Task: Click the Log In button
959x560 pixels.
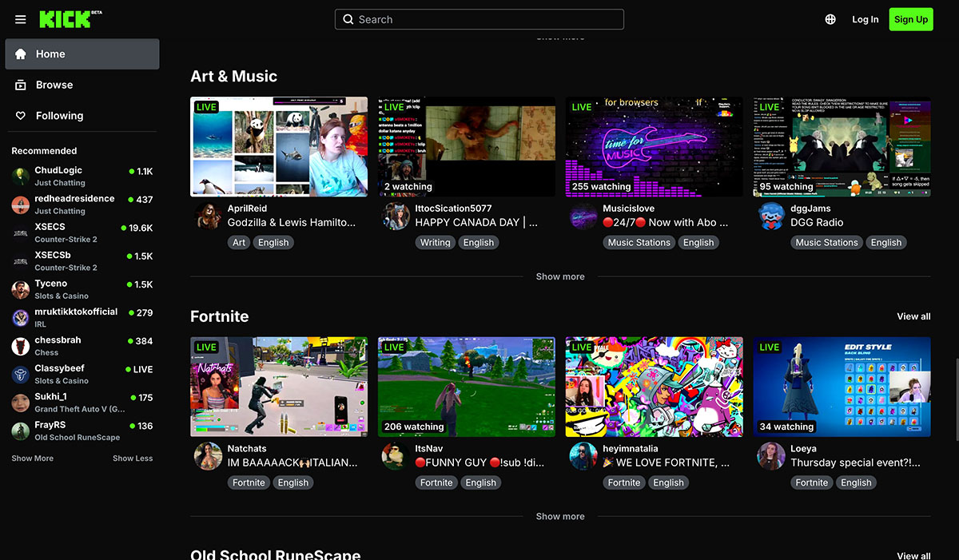Action: 865,19
